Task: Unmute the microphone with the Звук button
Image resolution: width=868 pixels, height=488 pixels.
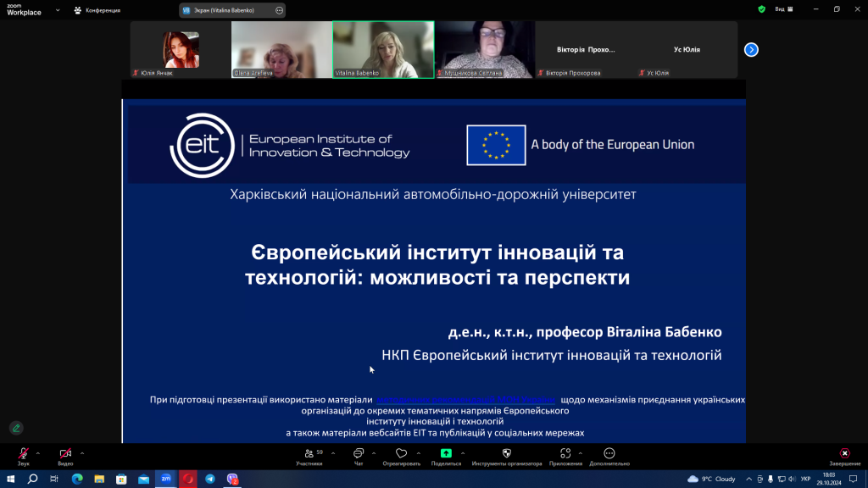Action: (23, 457)
